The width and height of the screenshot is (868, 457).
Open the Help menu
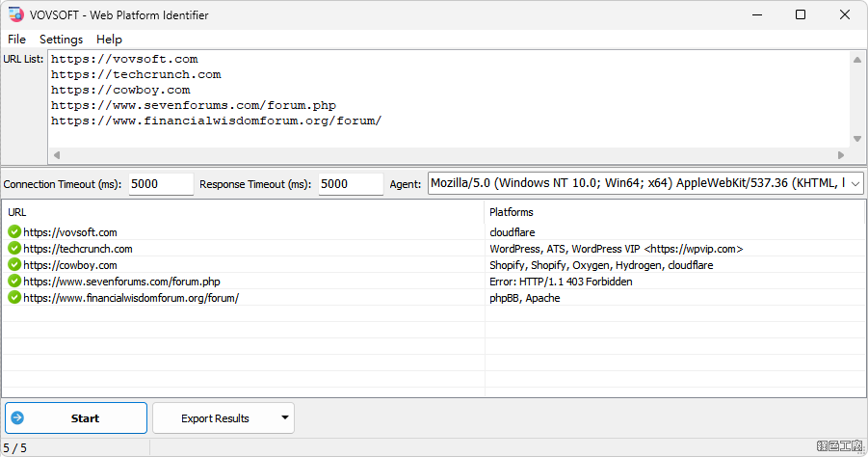pos(109,40)
